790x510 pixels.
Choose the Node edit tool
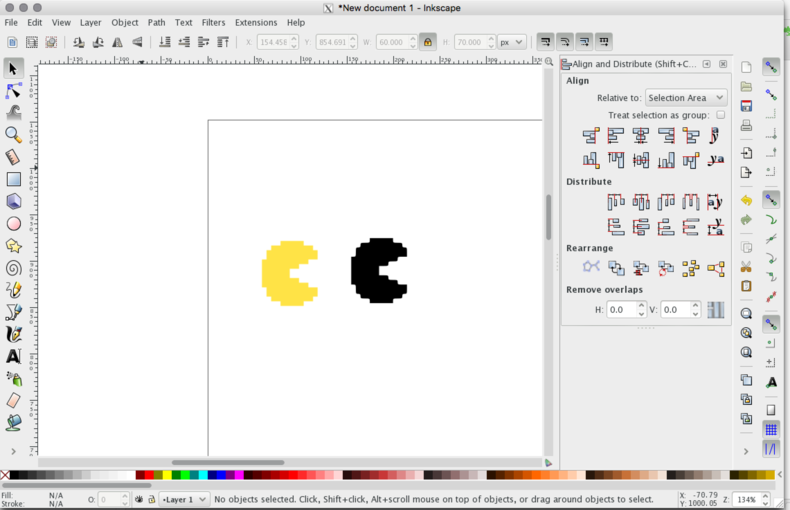14,91
